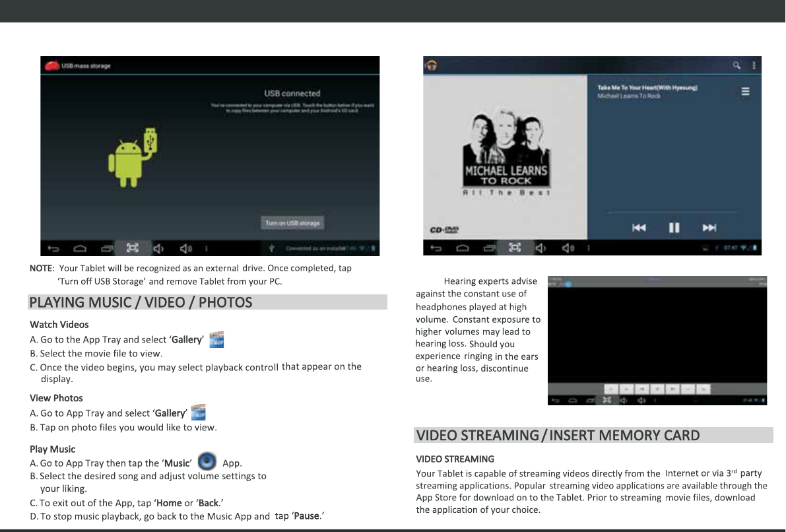Click the blue Music app speaker icon
The width and height of the screenshot is (786, 532).
[x=207, y=461]
